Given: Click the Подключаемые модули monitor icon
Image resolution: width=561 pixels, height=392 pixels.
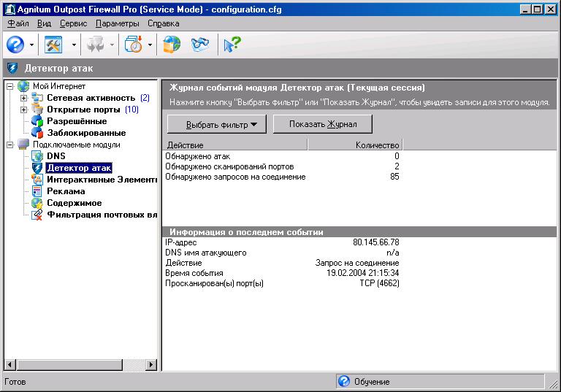Looking at the screenshot, I should pyautogui.click(x=23, y=144).
